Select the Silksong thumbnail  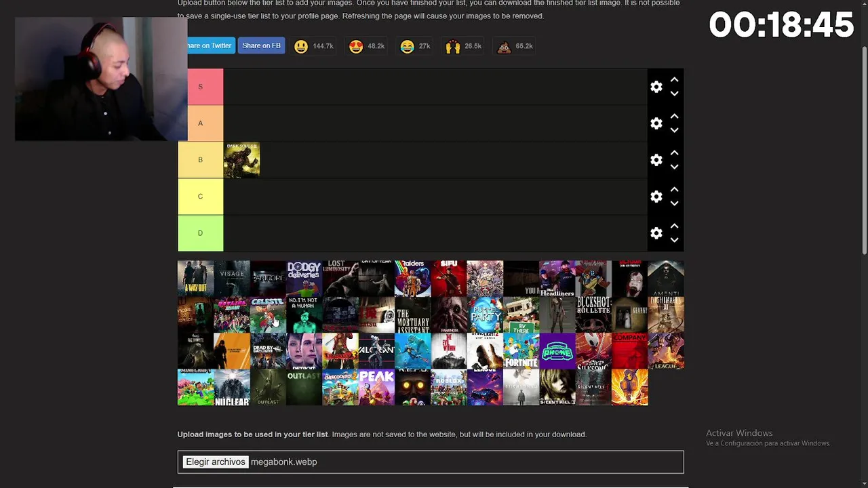[x=593, y=351]
